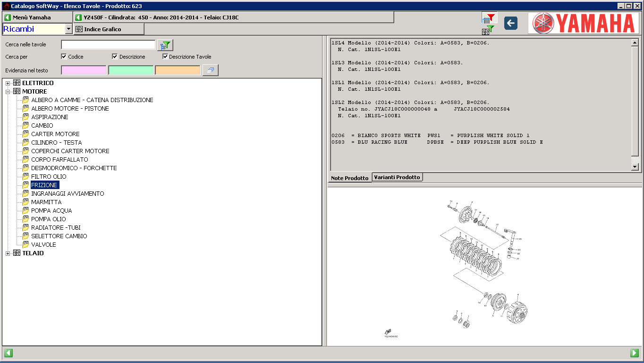Click the green left arrow in bottom bar
The height and width of the screenshot is (363, 644).
[8, 353]
